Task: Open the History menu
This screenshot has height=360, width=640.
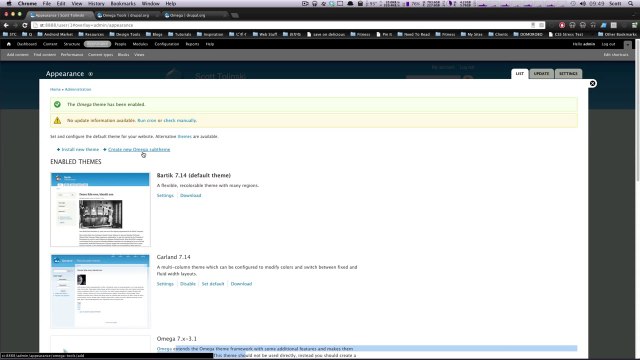Action: click(96, 3)
